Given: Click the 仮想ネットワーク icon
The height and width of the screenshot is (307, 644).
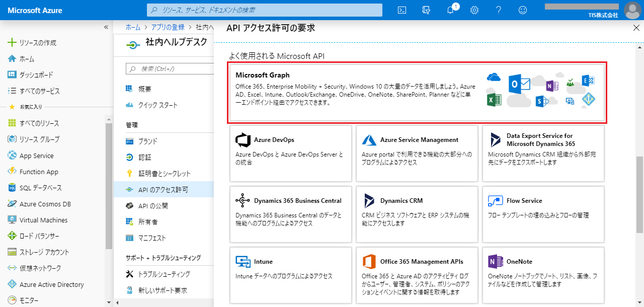Looking at the screenshot, I should (x=12, y=268).
